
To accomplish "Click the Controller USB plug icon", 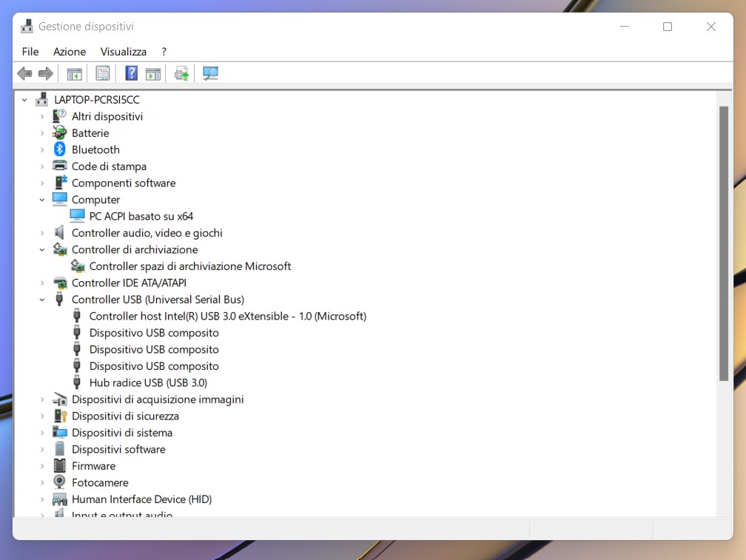I will click(x=59, y=299).
